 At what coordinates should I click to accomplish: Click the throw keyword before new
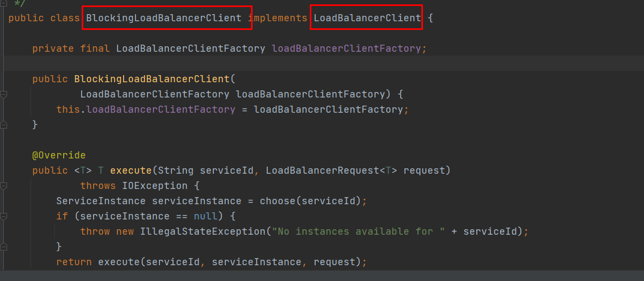coord(95,231)
